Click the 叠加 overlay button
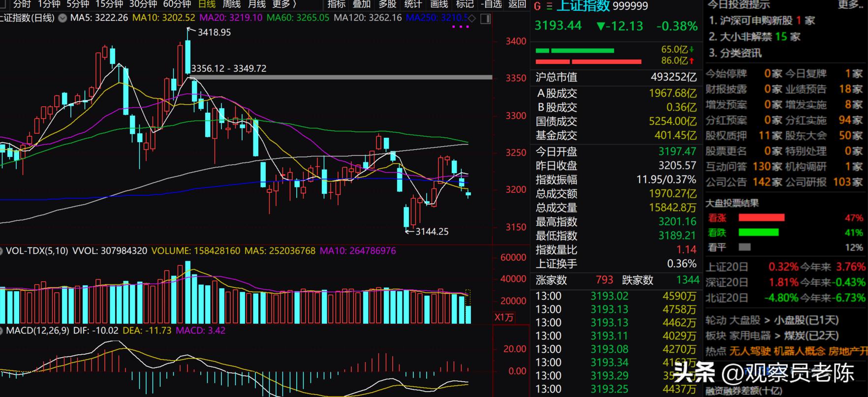The width and height of the screenshot is (868, 397). (362, 4)
